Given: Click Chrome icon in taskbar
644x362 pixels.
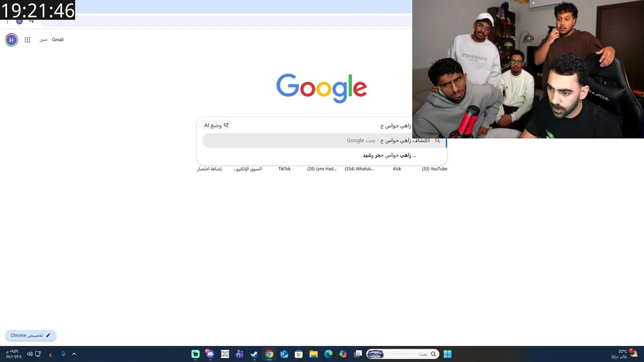Looking at the screenshot, I should [269, 354].
